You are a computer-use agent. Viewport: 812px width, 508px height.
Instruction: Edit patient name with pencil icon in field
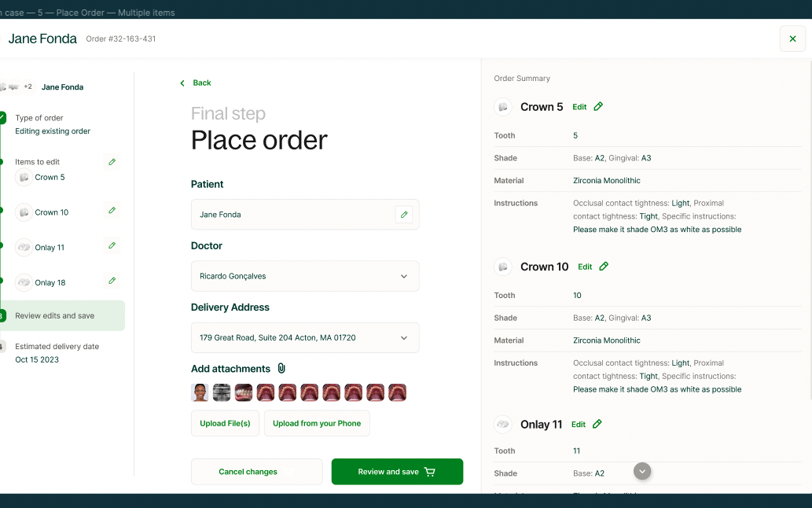click(x=404, y=215)
